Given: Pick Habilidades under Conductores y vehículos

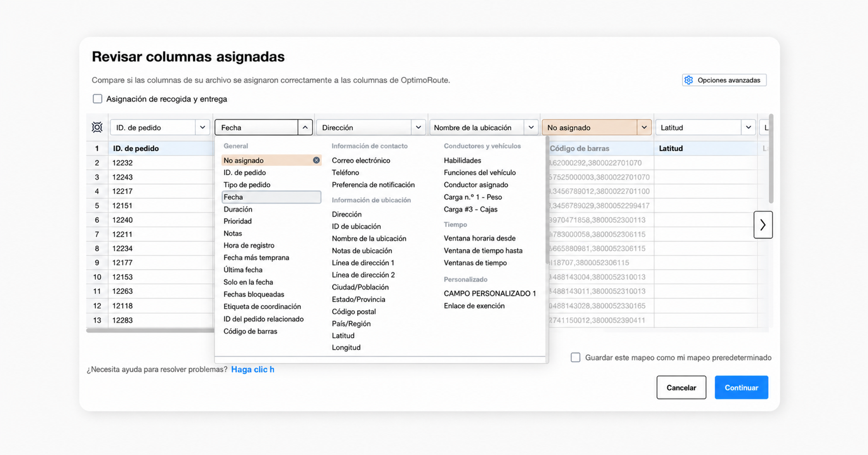Looking at the screenshot, I should coord(462,160).
